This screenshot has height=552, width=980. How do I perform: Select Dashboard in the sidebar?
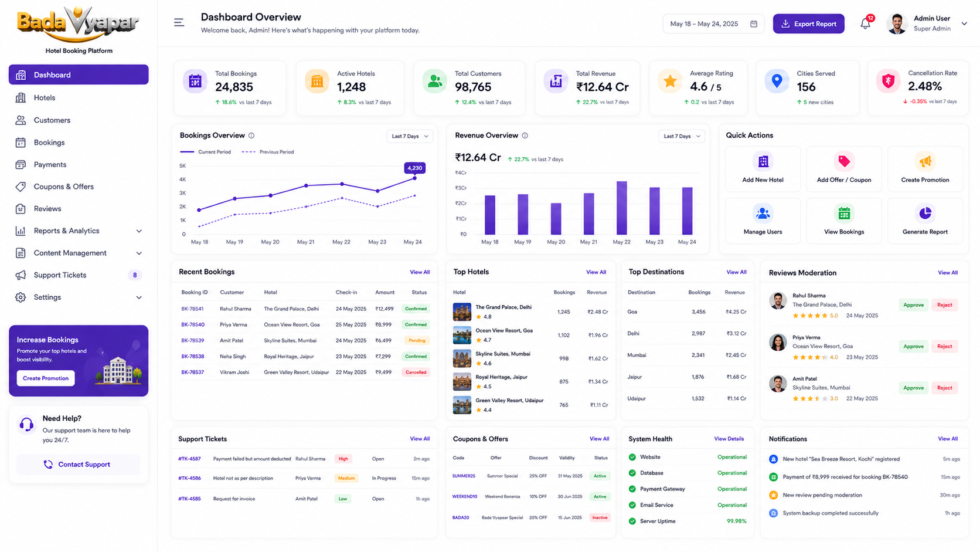(x=79, y=74)
